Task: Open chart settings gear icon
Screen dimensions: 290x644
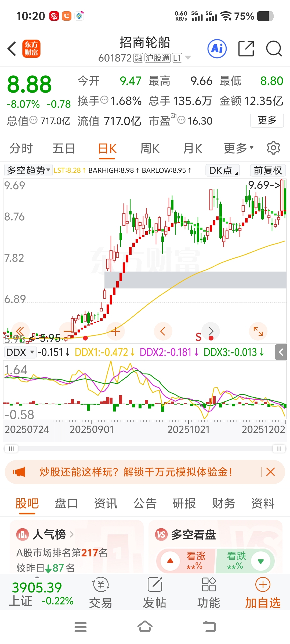Action: [x=273, y=148]
